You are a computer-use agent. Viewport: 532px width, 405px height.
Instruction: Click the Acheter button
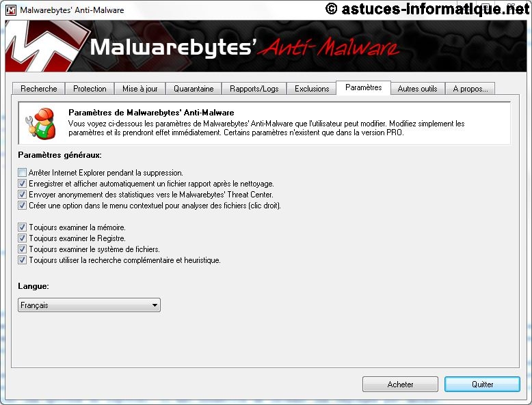coord(400,385)
